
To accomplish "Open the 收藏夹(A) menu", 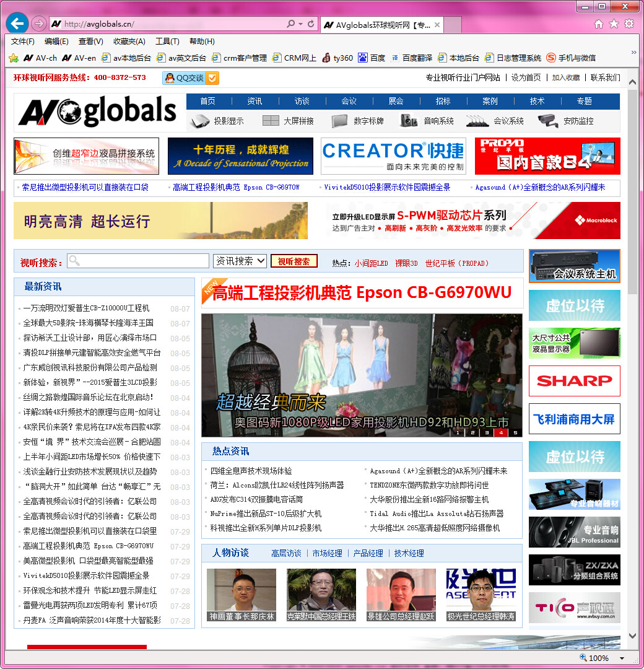I will 129,42.
